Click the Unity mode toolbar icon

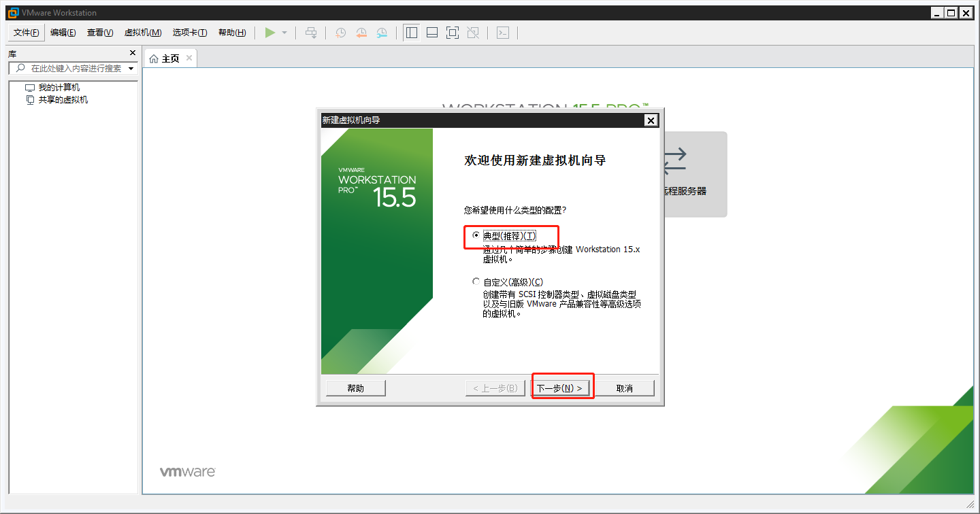tap(474, 33)
